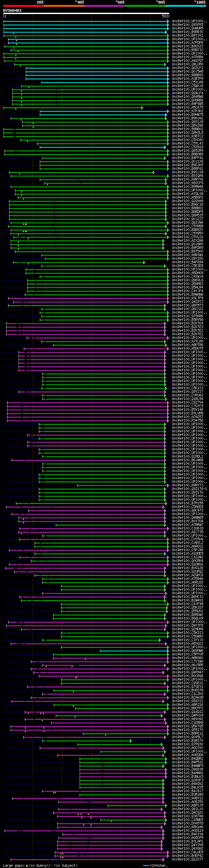This screenshot has height=868, width=209.
Task: Select hit label UniRef100_Q8VZ86
Action: tap(187, 125)
